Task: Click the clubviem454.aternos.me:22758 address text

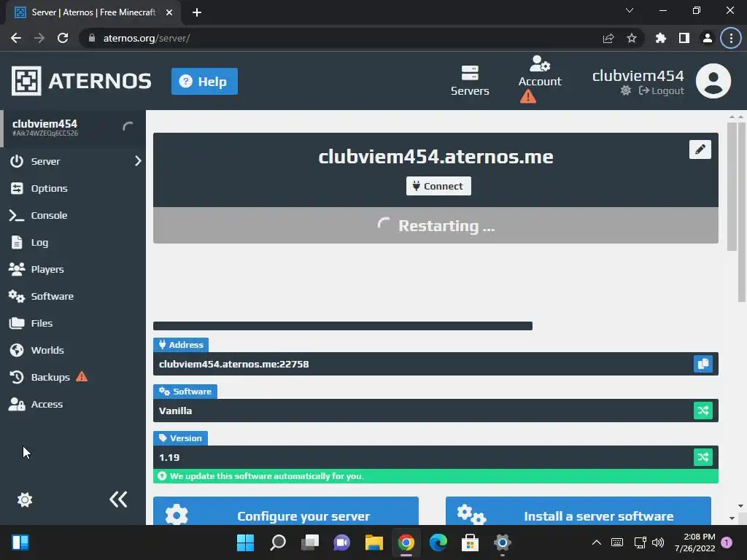Action: pyautogui.click(x=234, y=365)
